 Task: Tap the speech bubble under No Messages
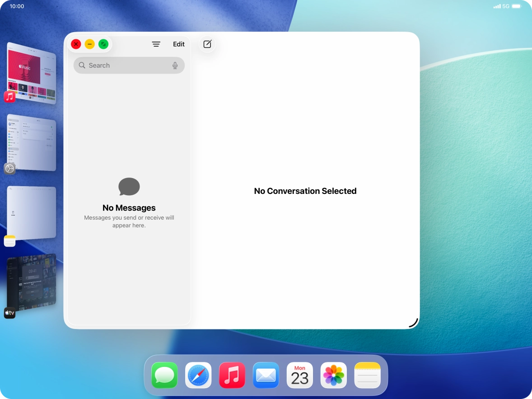pos(129,187)
